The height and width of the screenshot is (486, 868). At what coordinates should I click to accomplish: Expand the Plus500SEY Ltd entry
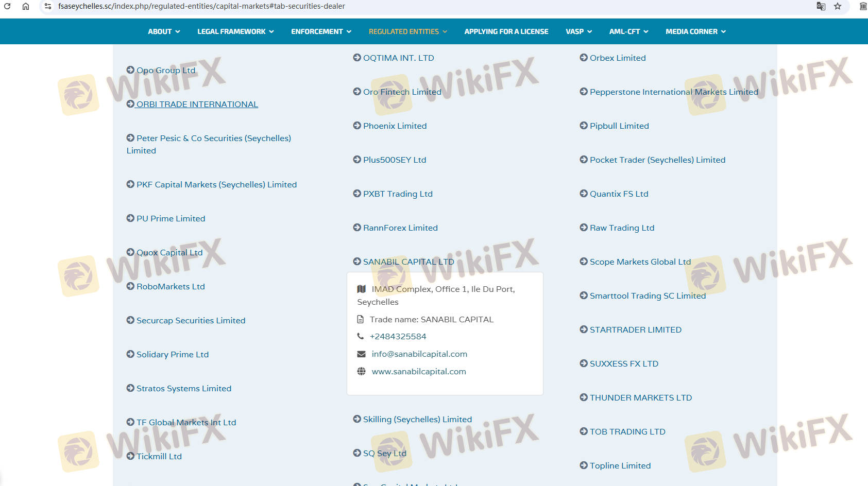tap(390, 160)
